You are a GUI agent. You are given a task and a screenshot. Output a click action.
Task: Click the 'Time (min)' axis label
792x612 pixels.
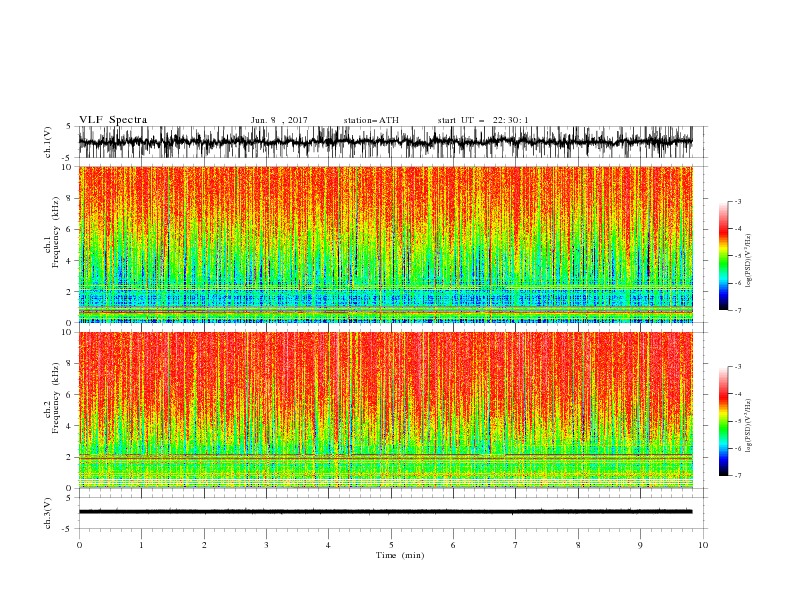coord(400,555)
